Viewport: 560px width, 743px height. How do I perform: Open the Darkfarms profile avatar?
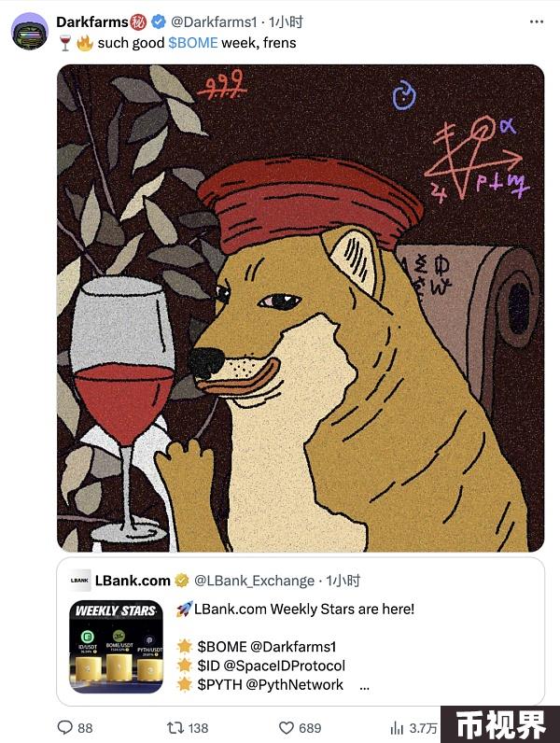[29, 32]
